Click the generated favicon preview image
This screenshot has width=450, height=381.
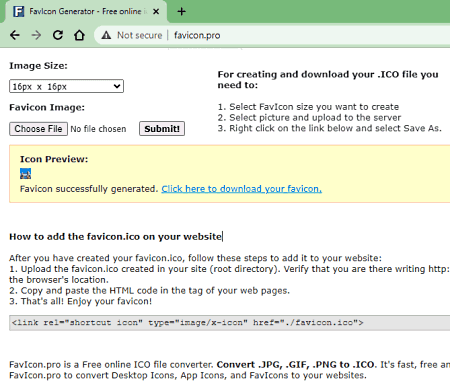click(x=25, y=174)
